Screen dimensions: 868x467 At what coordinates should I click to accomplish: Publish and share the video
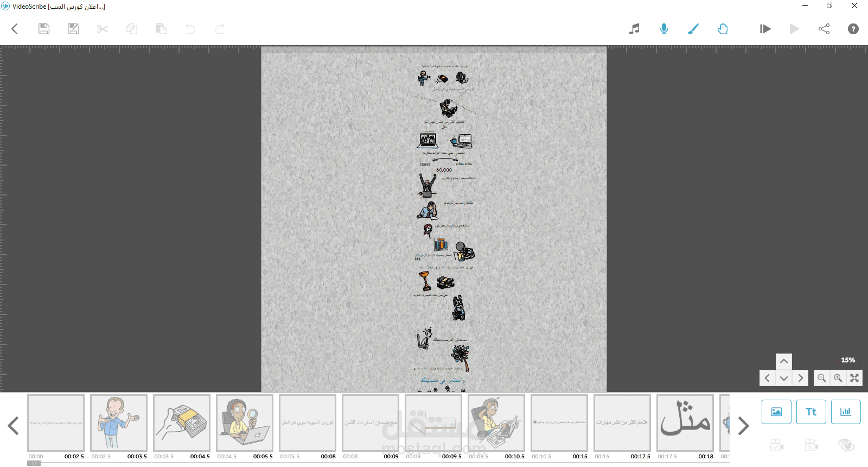coord(824,29)
